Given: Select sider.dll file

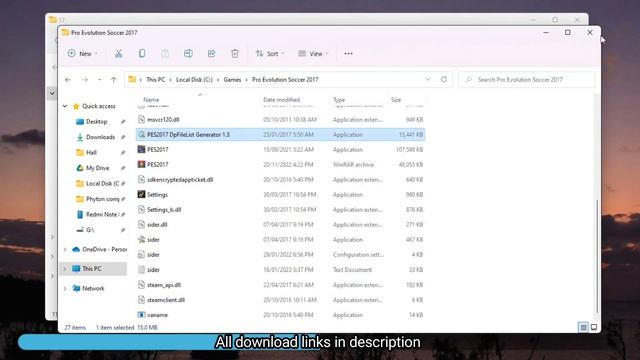Looking at the screenshot, I should [280, 224].
